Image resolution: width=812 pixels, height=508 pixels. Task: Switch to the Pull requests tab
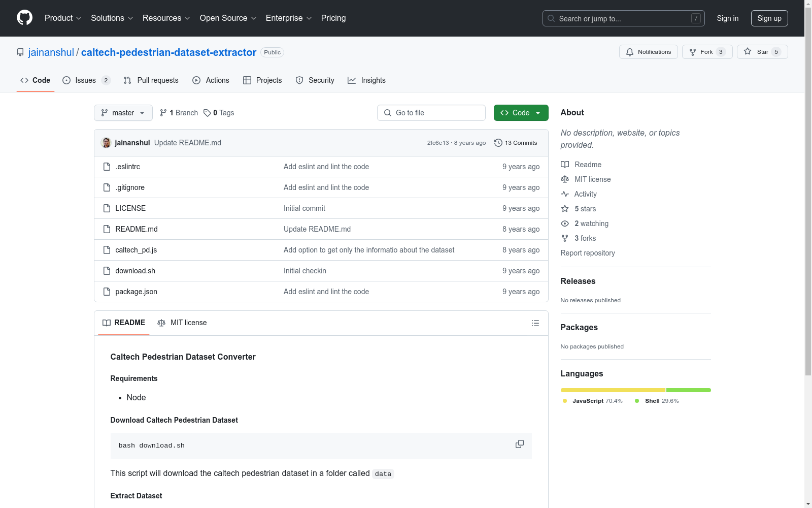point(151,80)
